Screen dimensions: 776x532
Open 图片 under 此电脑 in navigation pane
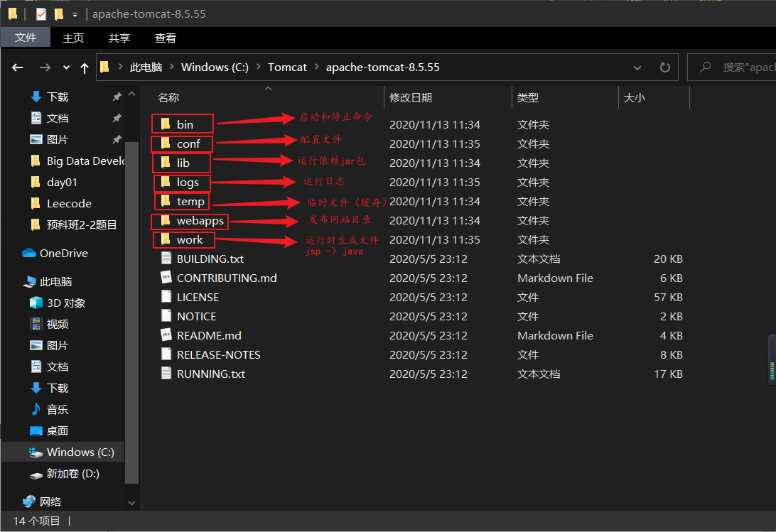point(58,345)
